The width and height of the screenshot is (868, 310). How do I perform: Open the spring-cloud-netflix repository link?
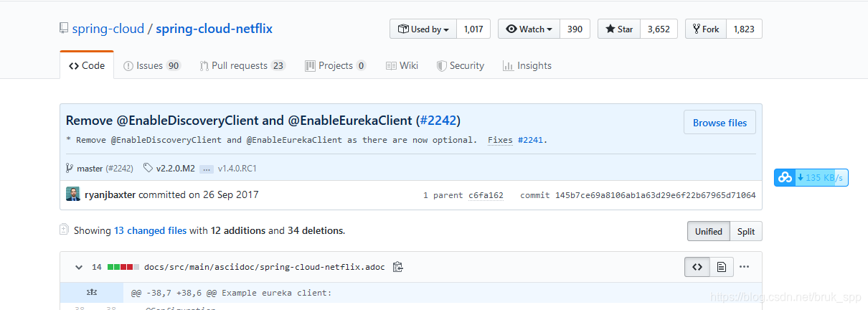(x=214, y=29)
